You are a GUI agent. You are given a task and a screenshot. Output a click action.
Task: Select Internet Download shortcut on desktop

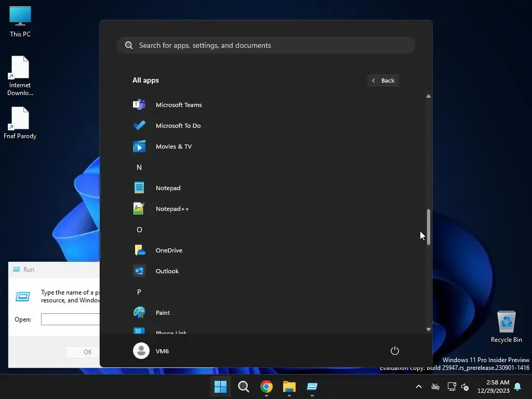(x=20, y=76)
